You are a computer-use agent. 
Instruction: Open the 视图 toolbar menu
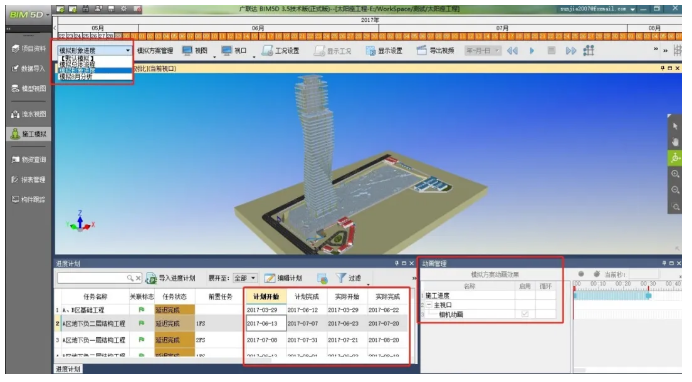click(x=195, y=51)
